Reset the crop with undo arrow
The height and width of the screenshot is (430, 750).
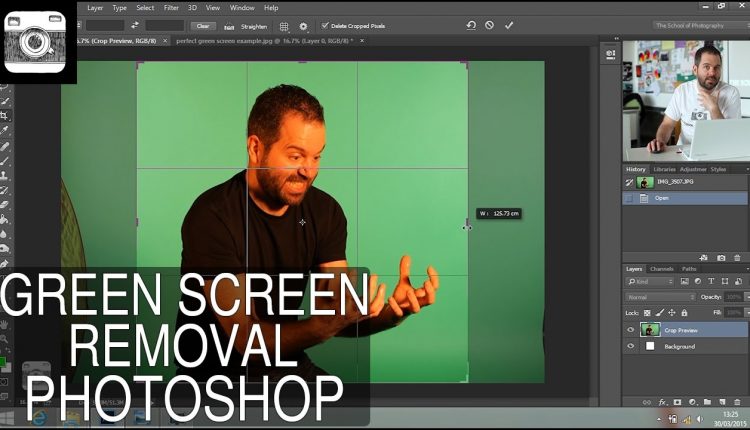click(x=471, y=25)
